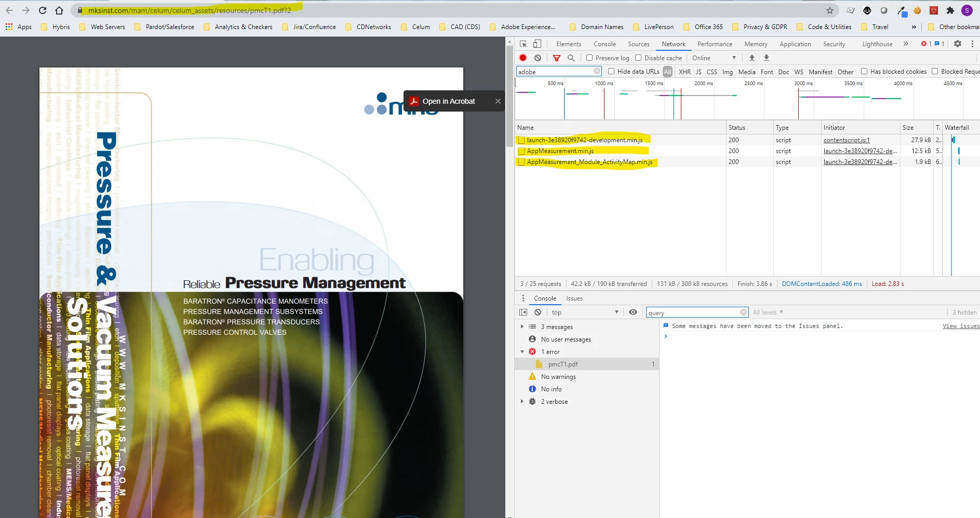Screen dimensions: 980x518
Task: Go to the browser home icon
Action: (x=59, y=10)
